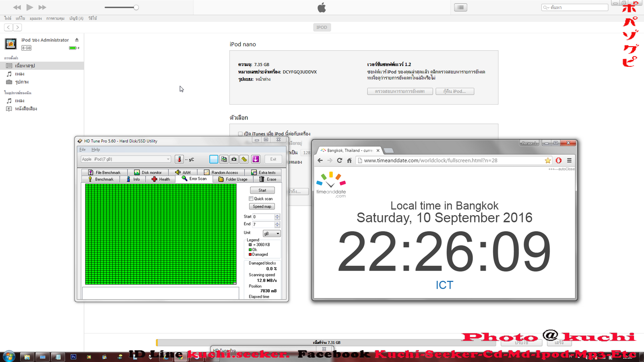
Task: Toggle เปิด iTunes เมื่อ iPod เชื่อมต่อ checkbox
Action: point(240,134)
